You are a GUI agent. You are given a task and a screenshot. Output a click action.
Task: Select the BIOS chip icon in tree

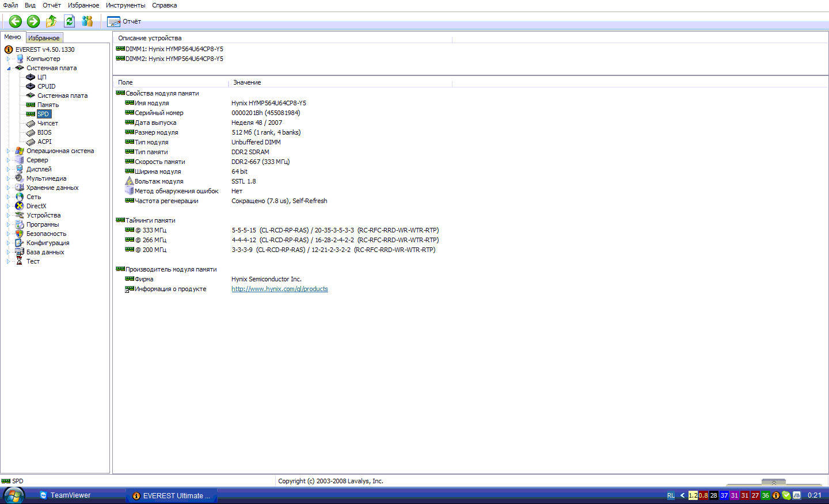click(x=31, y=132)
